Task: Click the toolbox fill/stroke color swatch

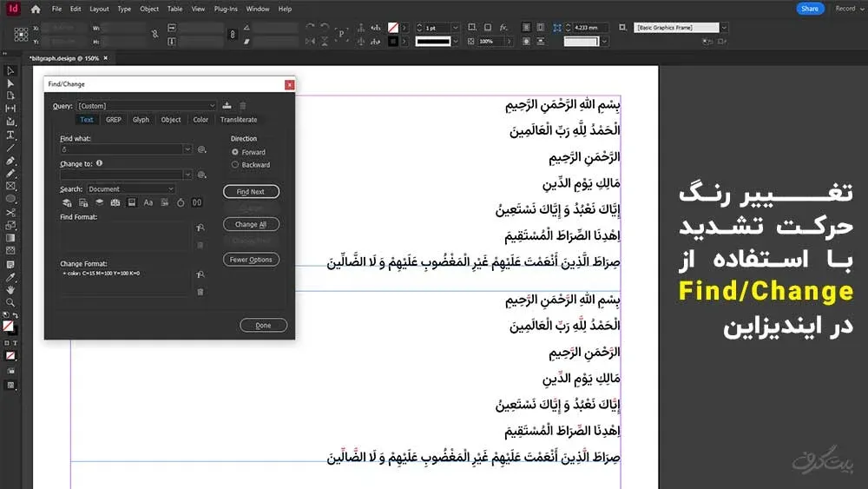Action: point(10,327)
